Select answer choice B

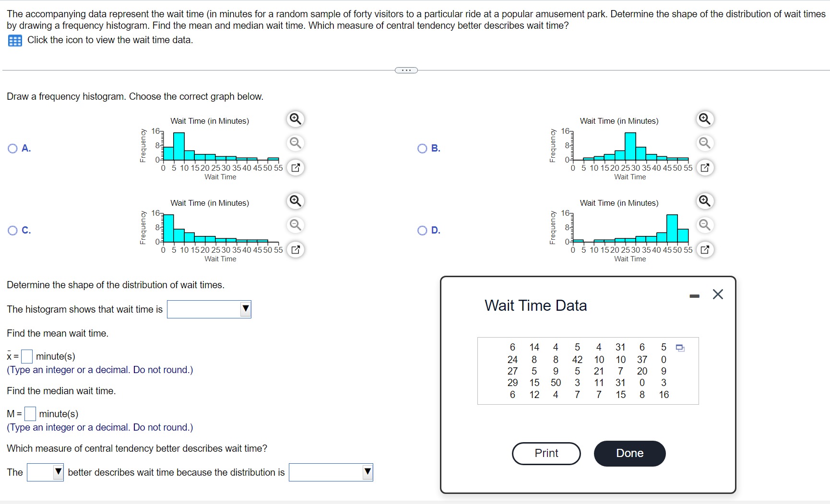pyautogui.click(x=422, y=148)
